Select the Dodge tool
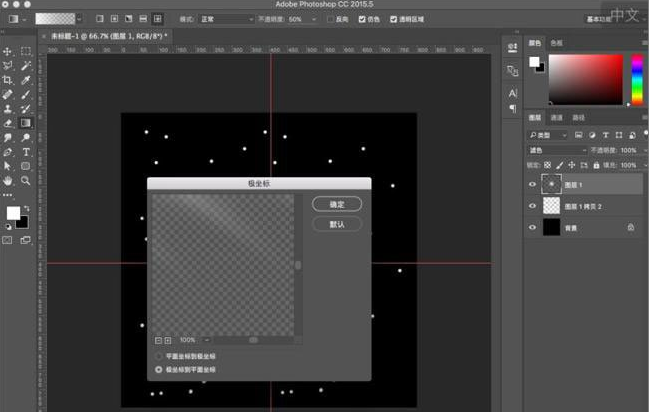Image resolution: width=650 pixels, height=412 pixels. click(x=26, y=138)
